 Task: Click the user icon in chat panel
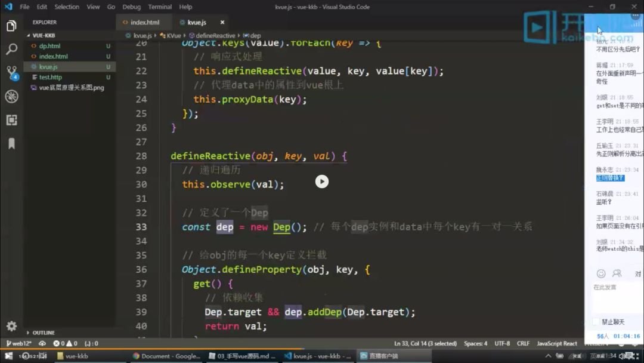pyautogui.click(x=617, y=273)
